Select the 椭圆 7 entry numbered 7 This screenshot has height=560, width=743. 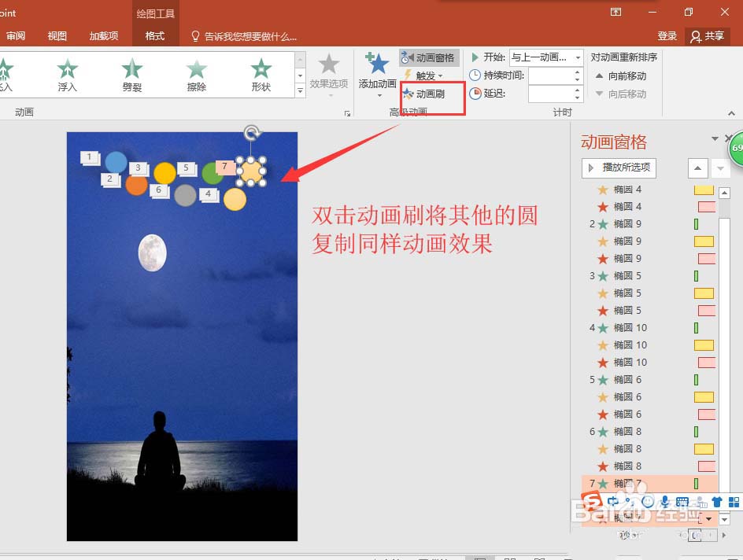(x=649, y=483)
